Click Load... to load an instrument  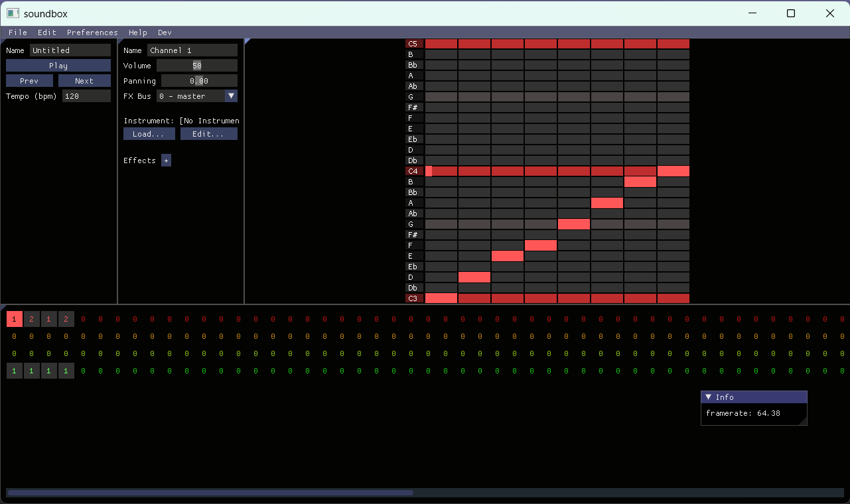coord(149,133)
